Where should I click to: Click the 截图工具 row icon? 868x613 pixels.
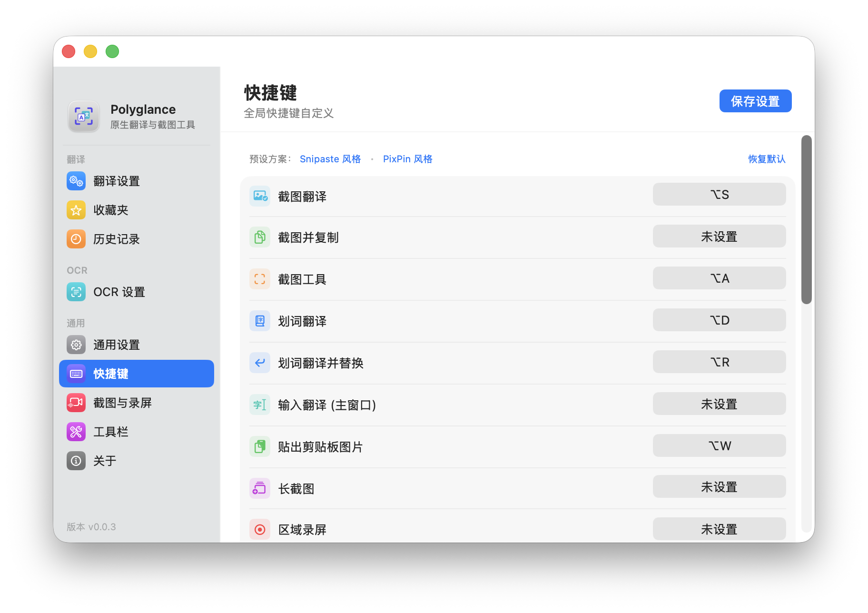260,279
